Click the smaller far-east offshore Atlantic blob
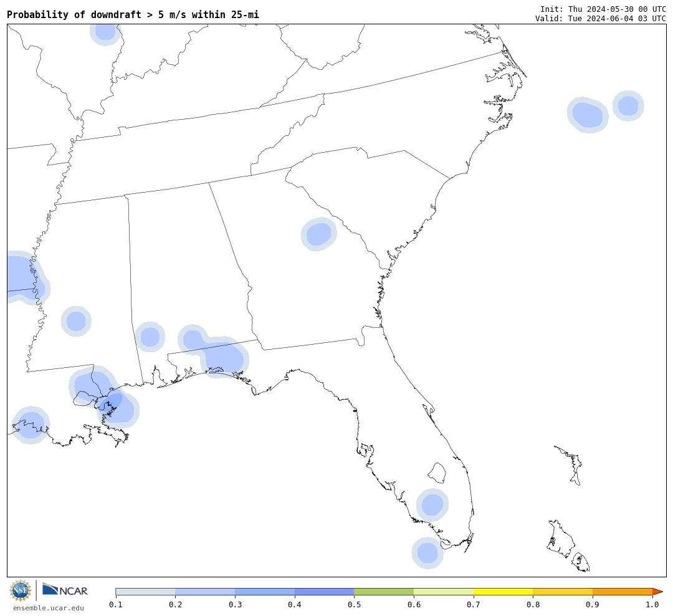 628,106
